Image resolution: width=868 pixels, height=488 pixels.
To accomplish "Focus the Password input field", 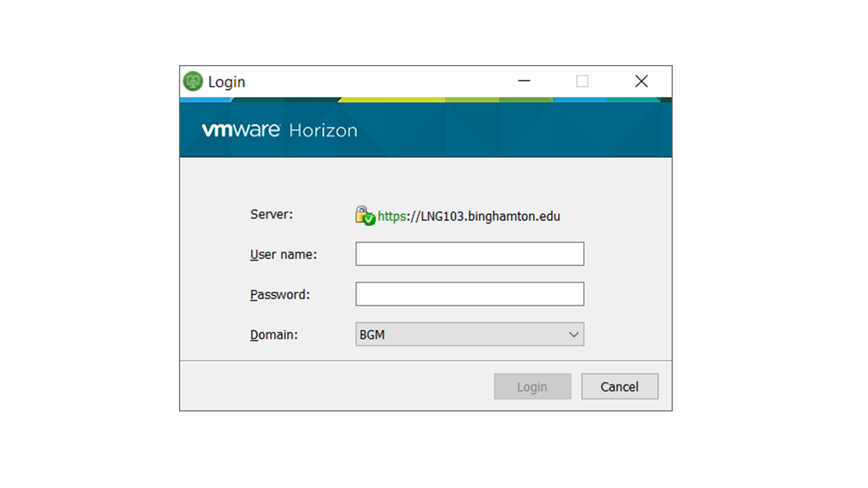I will (469, 294).
